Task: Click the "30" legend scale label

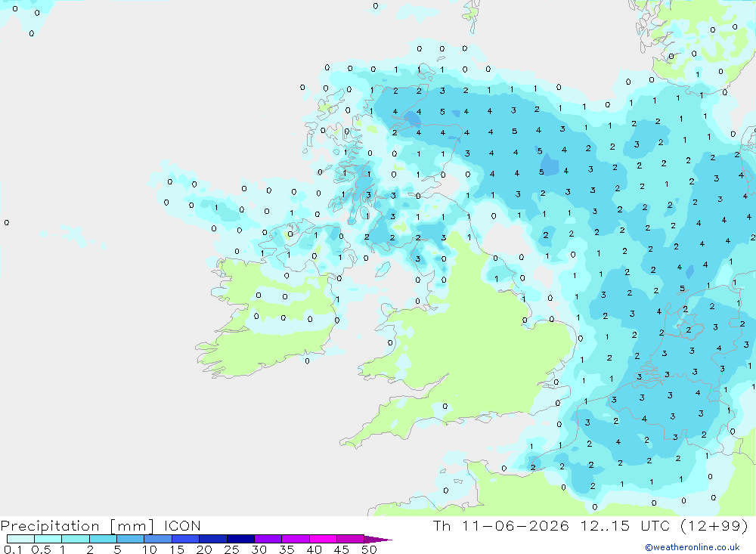Action: pos(259,549)
